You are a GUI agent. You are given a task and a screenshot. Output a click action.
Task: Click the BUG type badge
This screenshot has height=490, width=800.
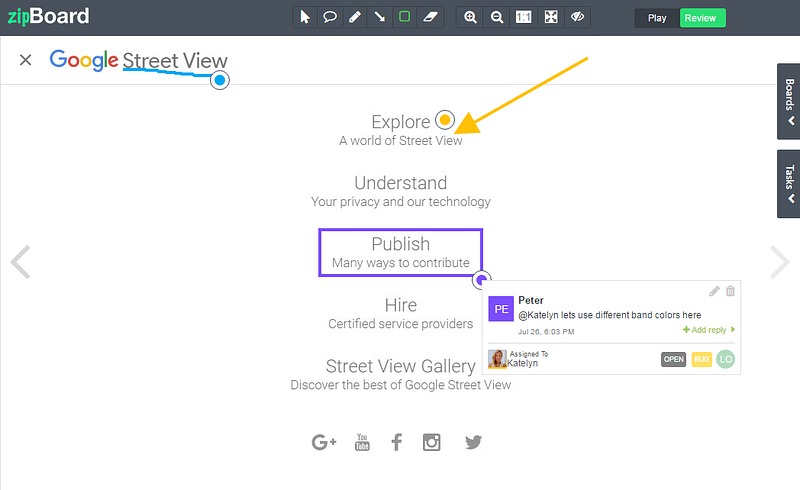click(702, 359)
